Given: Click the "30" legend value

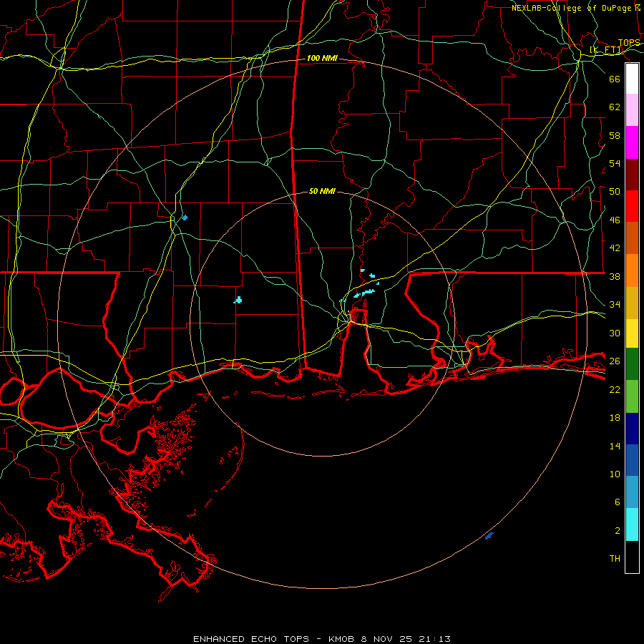Looking at the screenshot, I should pos(615,333).
